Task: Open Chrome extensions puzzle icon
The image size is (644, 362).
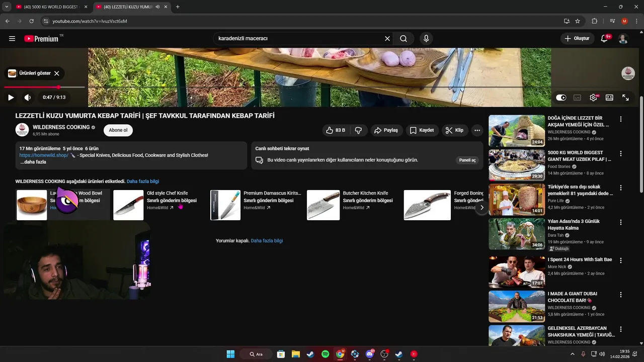Action: click(x=595, y=21)
